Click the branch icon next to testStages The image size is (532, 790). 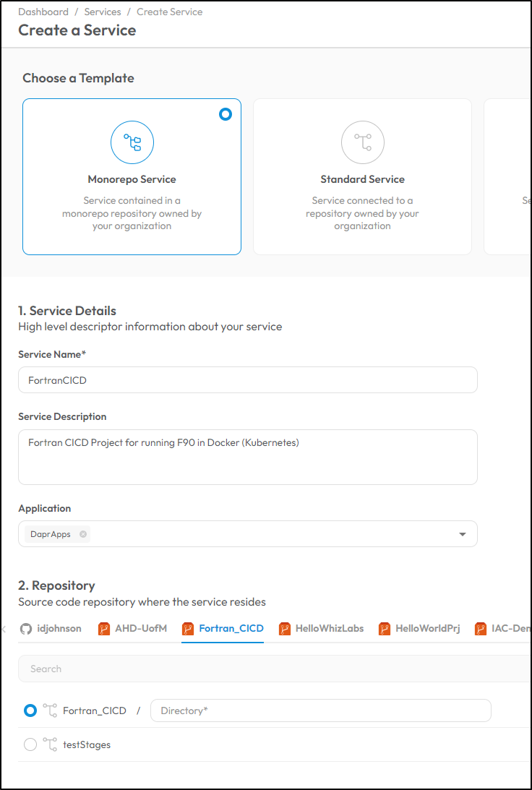(50, 744)
